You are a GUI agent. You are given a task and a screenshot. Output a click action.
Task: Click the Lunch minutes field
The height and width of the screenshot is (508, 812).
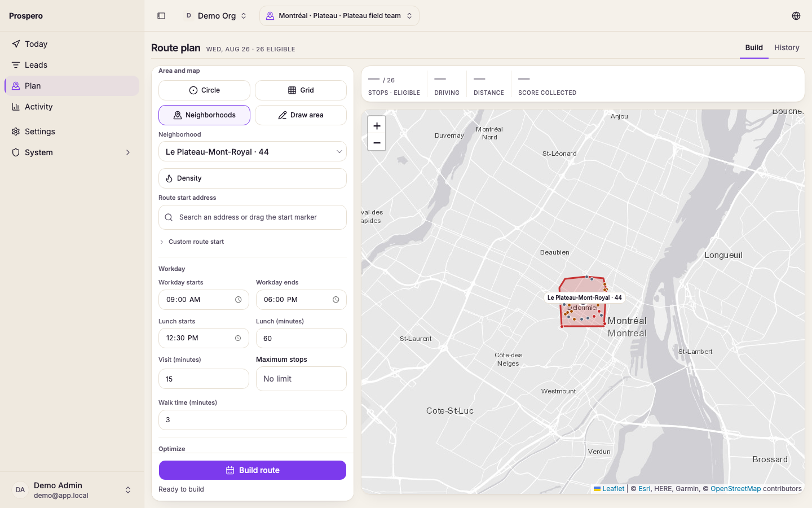click(x=301, y=338)
